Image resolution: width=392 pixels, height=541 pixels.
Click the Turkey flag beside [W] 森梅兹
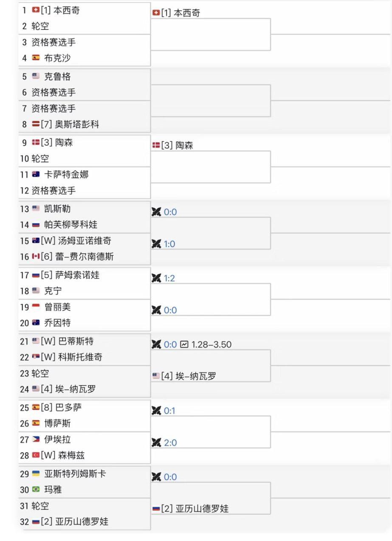(36, 455)
